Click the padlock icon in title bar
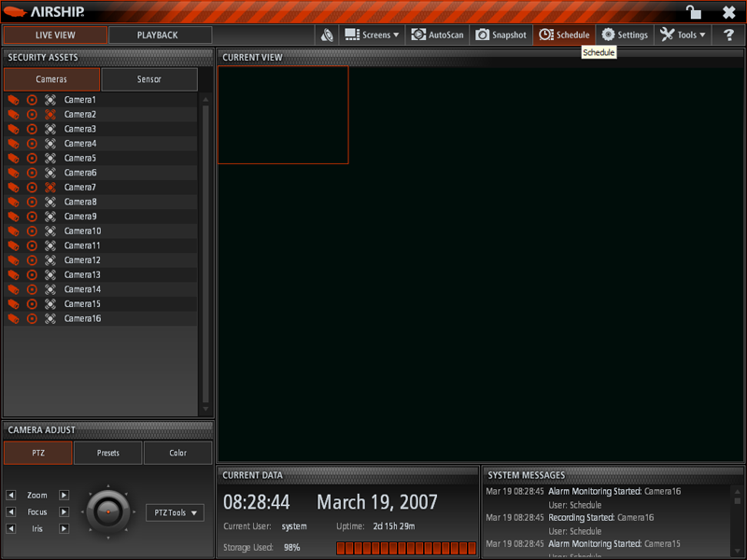747x560 pixels. (x=693, y=12)
